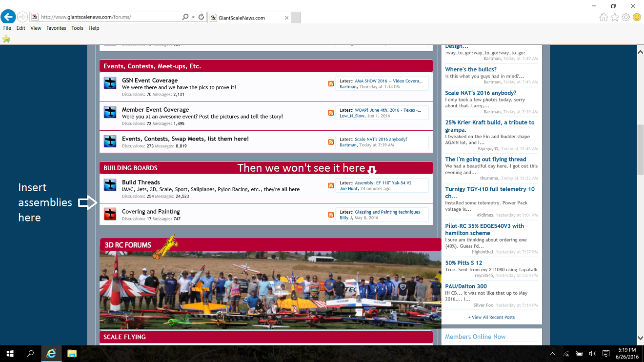644x362 pixels.
Task: Open the browser Tools gear icon
Action: [626, 17]
